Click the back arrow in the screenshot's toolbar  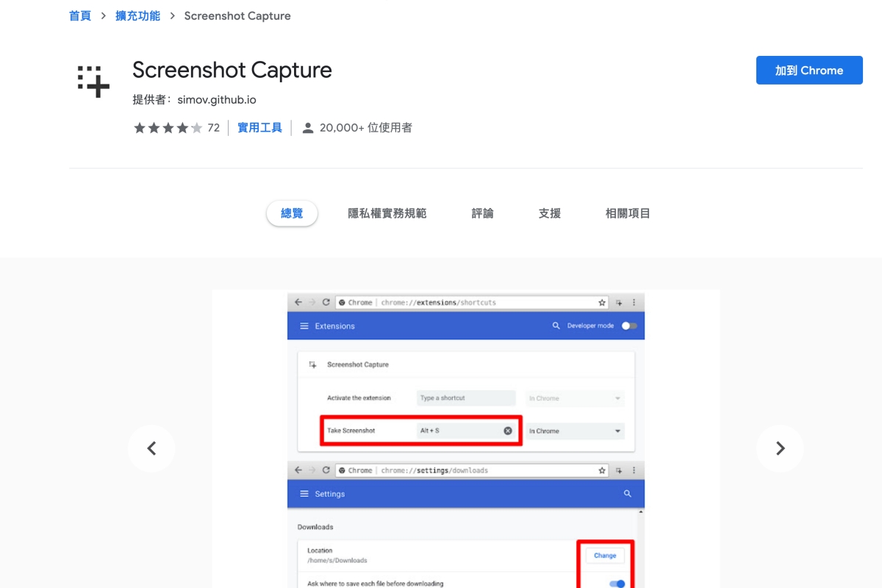coord(298,302)
